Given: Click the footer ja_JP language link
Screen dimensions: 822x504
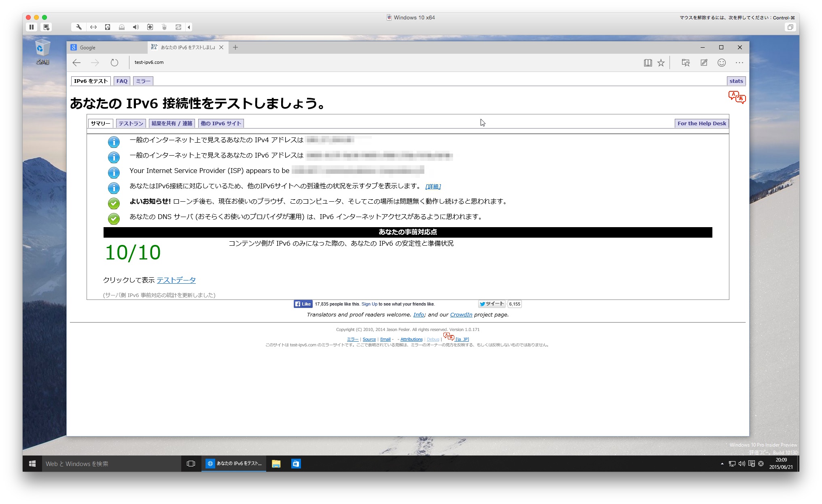Looking at the screenshot, I should point(462,339).
